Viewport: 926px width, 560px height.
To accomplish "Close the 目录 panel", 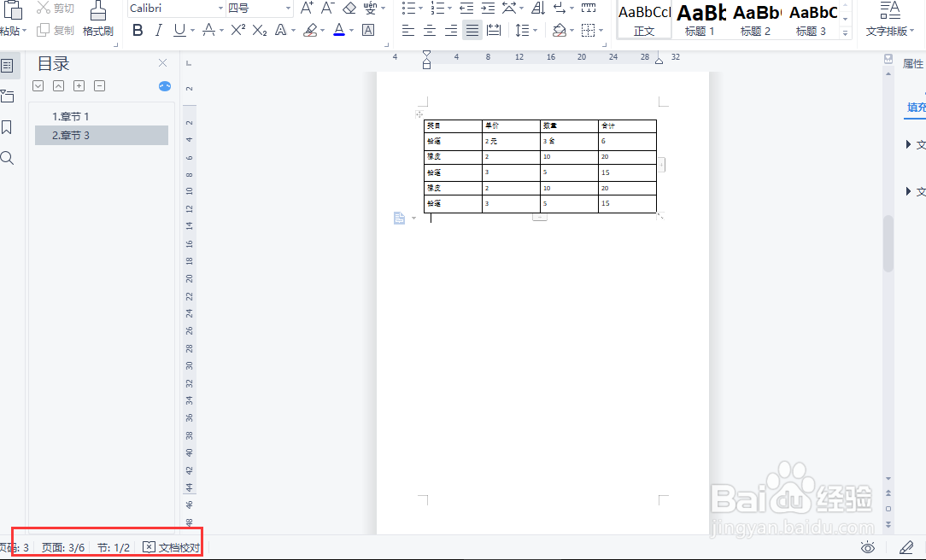I will 163,62.
